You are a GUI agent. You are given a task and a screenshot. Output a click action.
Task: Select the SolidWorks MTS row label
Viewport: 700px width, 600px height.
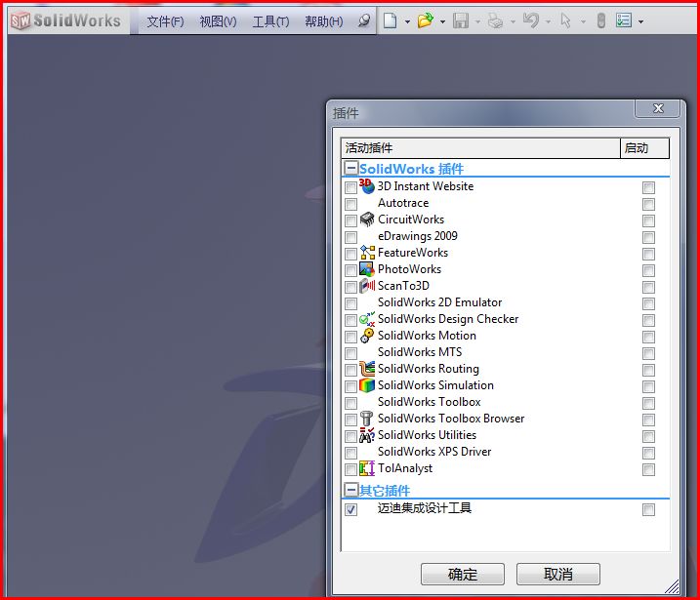click(x=420, y=352)
